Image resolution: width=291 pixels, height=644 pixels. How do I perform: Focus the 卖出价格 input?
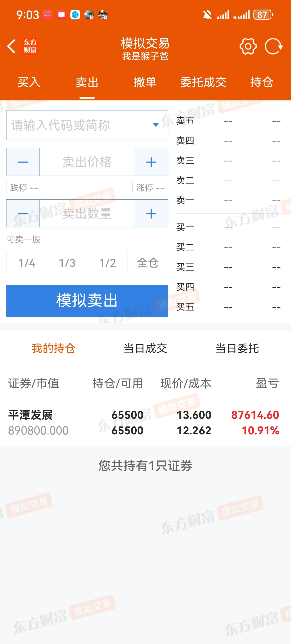(87, 162)
